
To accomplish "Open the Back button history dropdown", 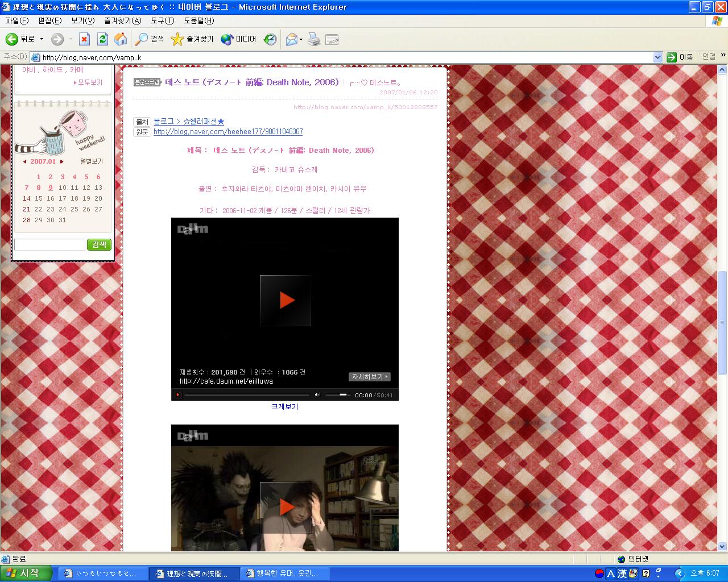I will coord(42,39).
